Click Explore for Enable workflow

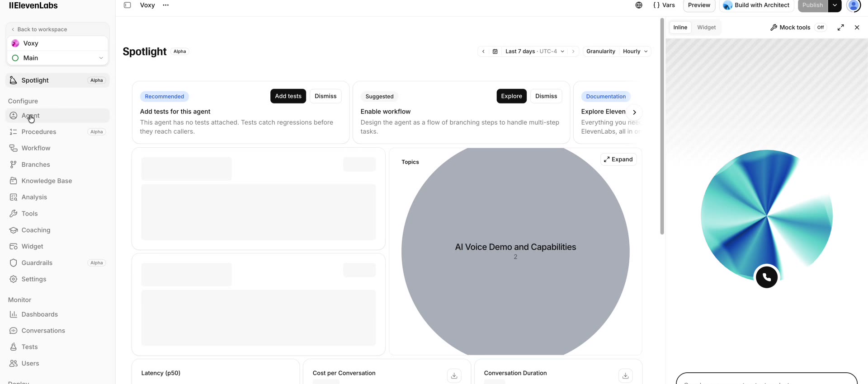pyautogui.click(x=511, y=96)
